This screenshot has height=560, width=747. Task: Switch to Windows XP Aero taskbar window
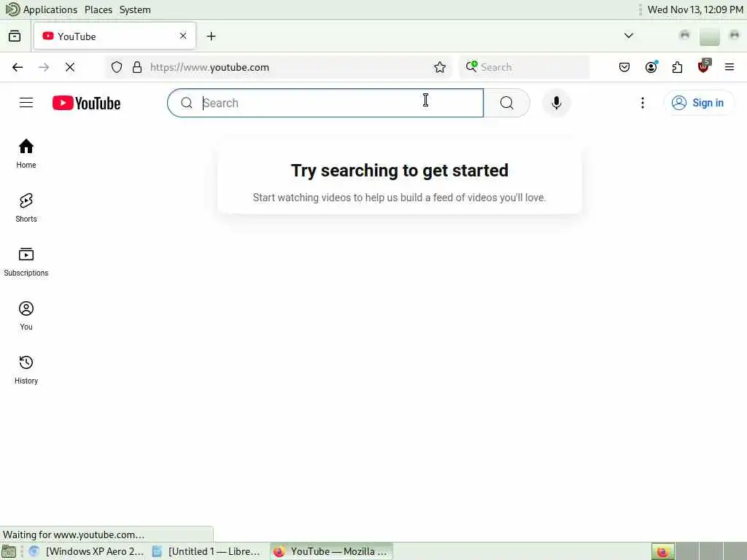[86, 551]
